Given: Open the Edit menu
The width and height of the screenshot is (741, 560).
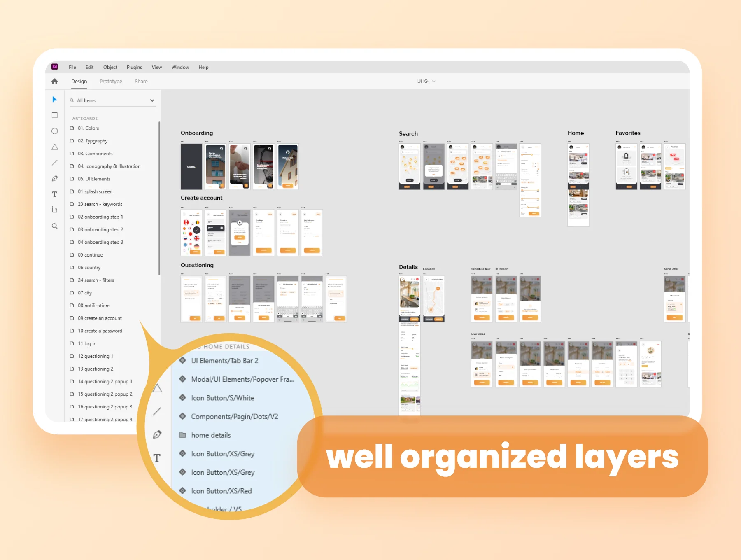Looking at the screenshot, I should pyautogui.click(x=89, y=67).
